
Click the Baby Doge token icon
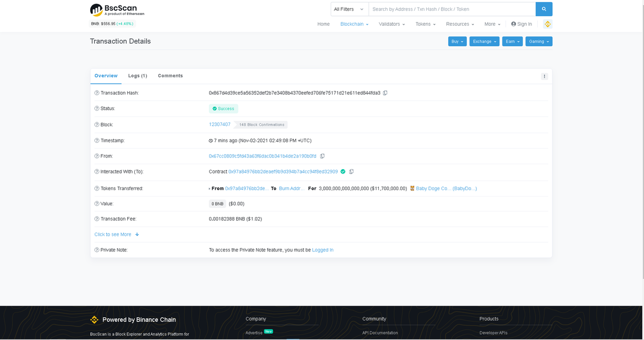pyautogui.click(x=412, y=189)
